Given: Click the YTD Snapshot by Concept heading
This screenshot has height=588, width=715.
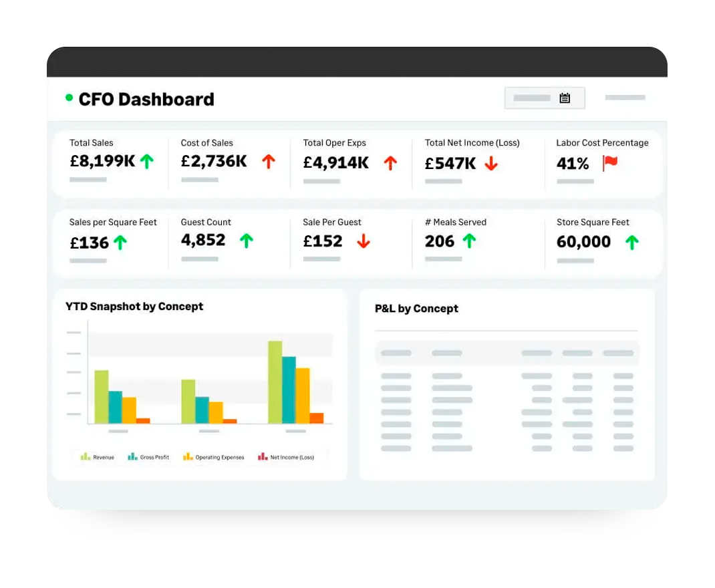Looking at the screenshot, I should (x=134, y=306).
